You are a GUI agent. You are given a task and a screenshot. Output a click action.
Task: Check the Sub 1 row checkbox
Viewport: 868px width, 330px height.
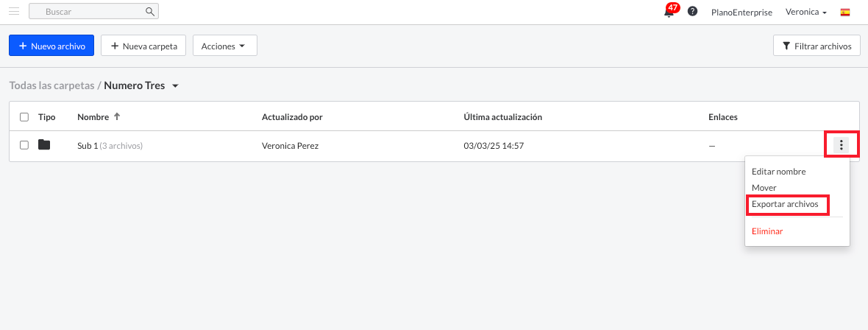pos(24,145)
